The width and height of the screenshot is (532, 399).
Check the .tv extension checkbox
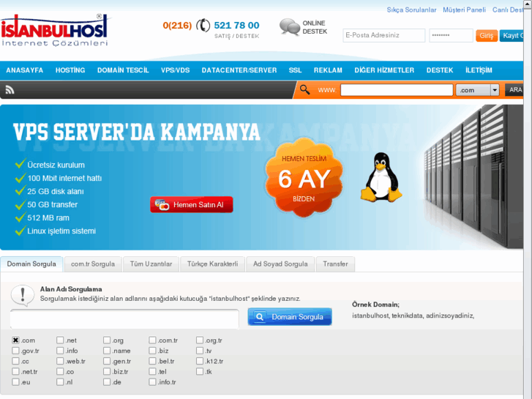[x=200, y=351]
